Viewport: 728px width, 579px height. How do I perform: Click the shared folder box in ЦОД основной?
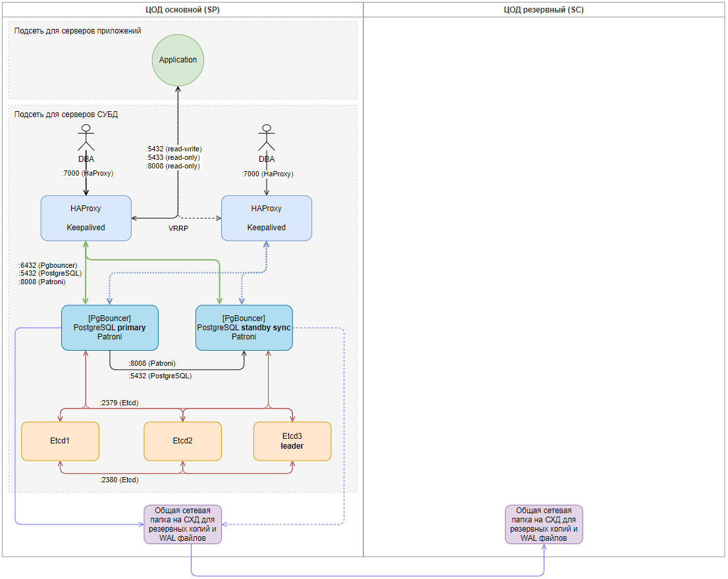coord(183,524)
